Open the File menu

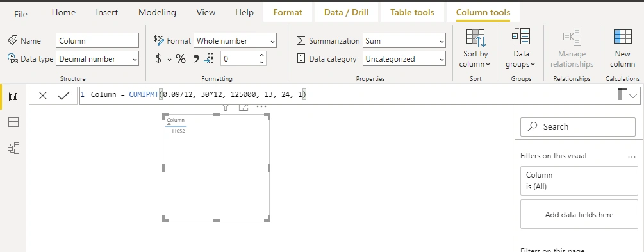(x=21, y=14)
